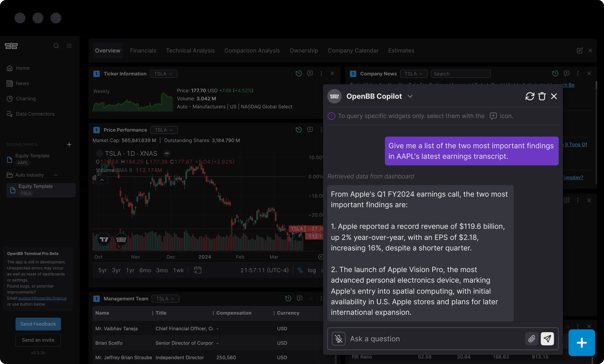
Task: Expand the Auto Industry sidebar section
Action: (x=56, y=175)
